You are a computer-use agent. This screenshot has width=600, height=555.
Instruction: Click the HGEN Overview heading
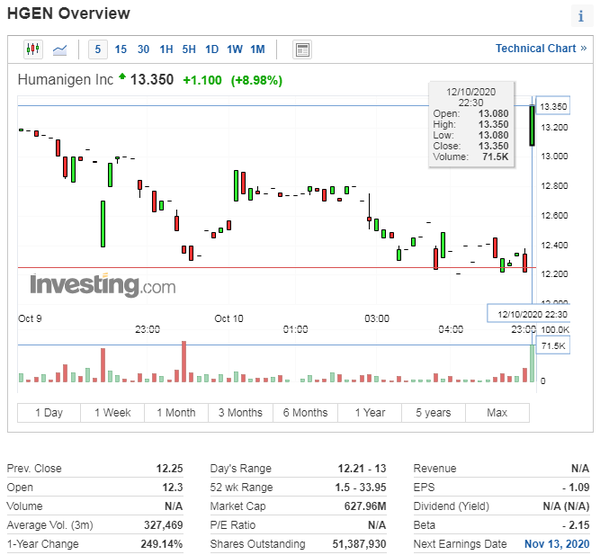(x=69, y=13)
